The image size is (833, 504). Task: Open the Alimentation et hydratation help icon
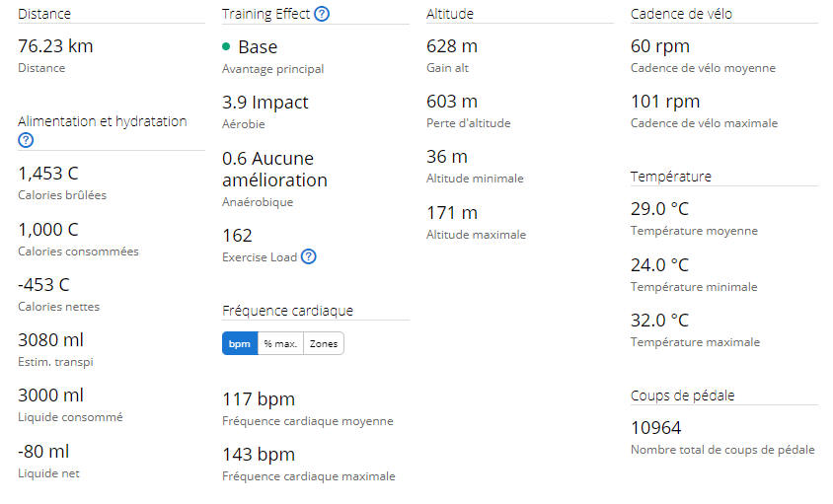tap(26, 140)
